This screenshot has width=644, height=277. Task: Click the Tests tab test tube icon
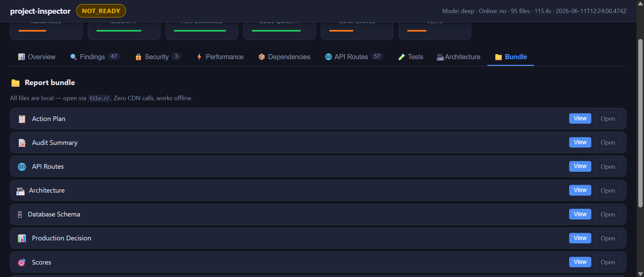coord(402,57)
